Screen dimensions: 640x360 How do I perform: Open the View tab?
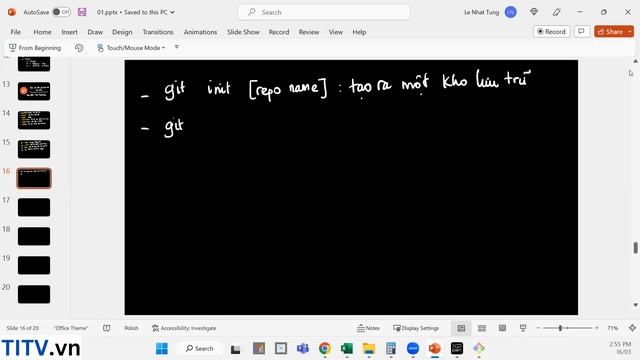coord(336,32)
